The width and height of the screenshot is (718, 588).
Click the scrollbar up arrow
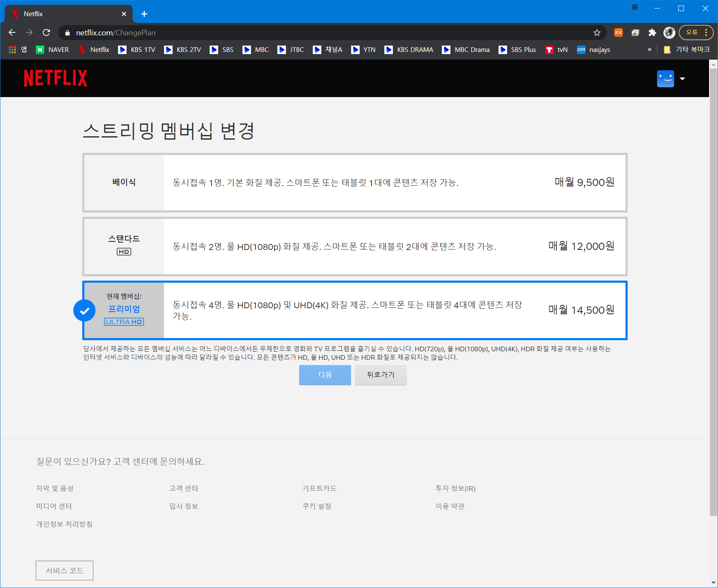pos(713,64)
